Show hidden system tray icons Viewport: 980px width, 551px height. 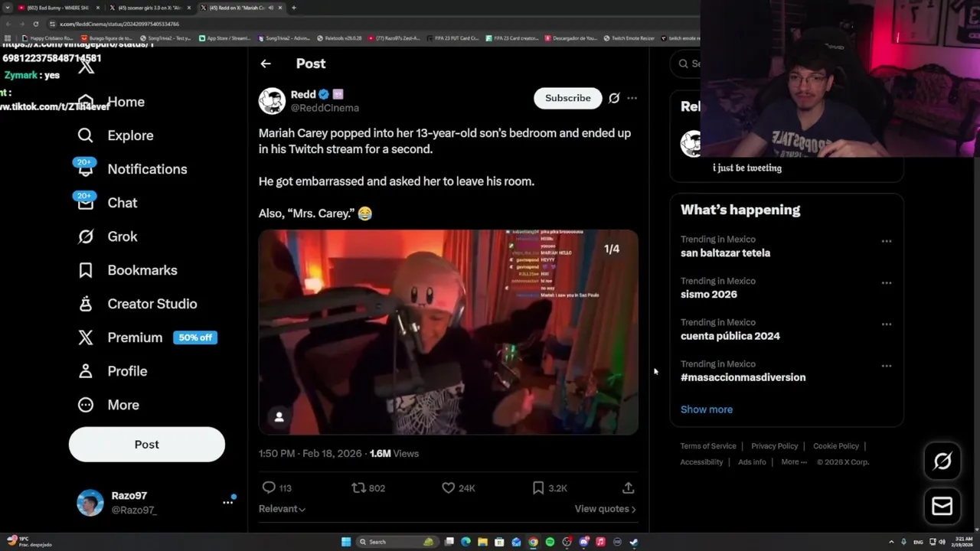[x=891, y=542]
